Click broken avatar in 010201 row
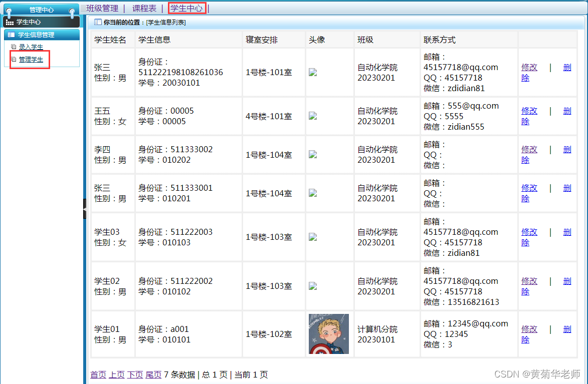Image resolution: width=588 pixels, height=384 pixels. [313, 193]
